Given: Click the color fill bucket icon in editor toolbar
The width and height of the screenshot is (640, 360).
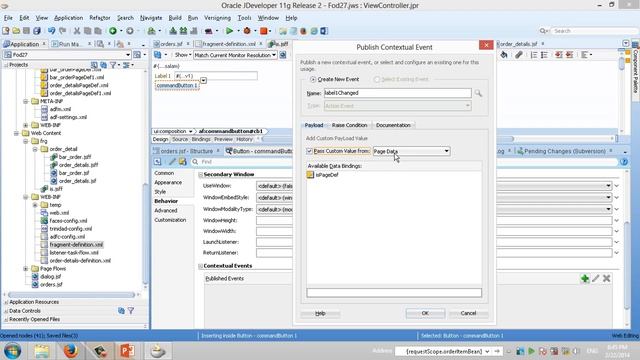Looking at the screenshot, I should coord(504,55).
